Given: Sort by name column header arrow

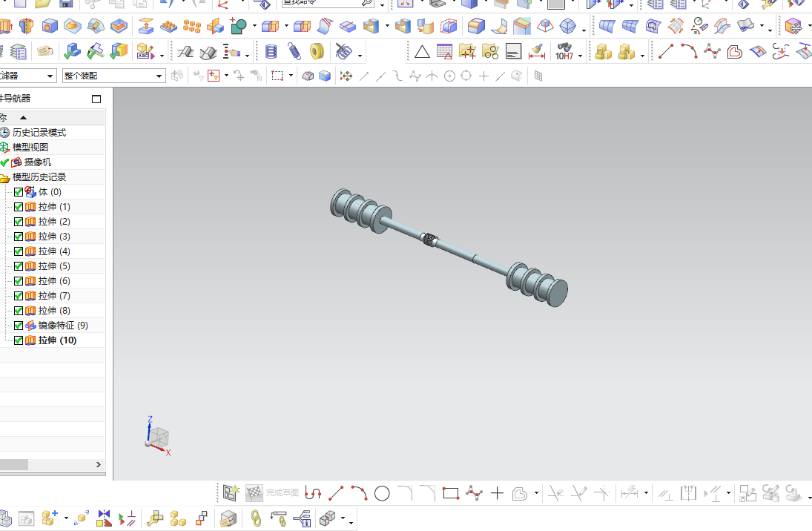Looking at the screenshot, I should [23, 118].
